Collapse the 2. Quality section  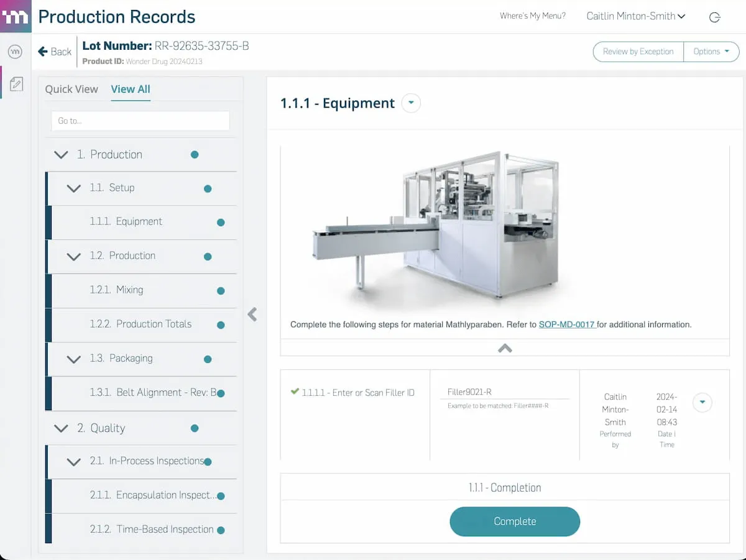pyautogui.click(x=61, y=428)
